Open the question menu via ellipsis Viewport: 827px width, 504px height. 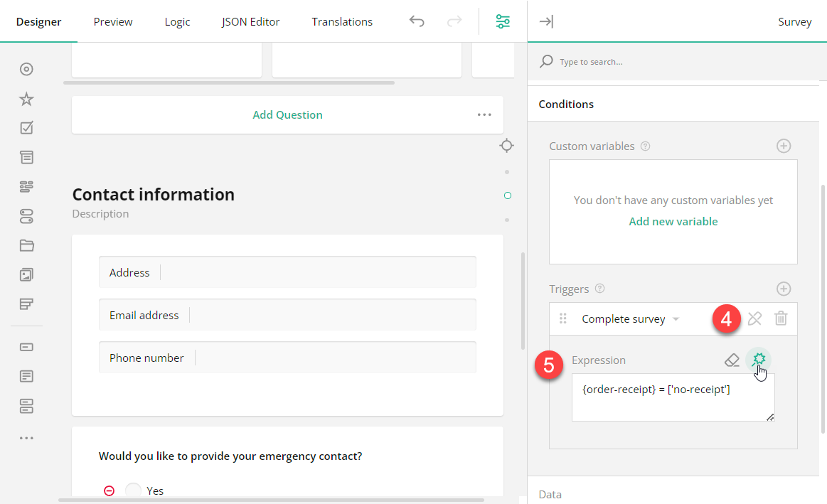tap(484, 114)
